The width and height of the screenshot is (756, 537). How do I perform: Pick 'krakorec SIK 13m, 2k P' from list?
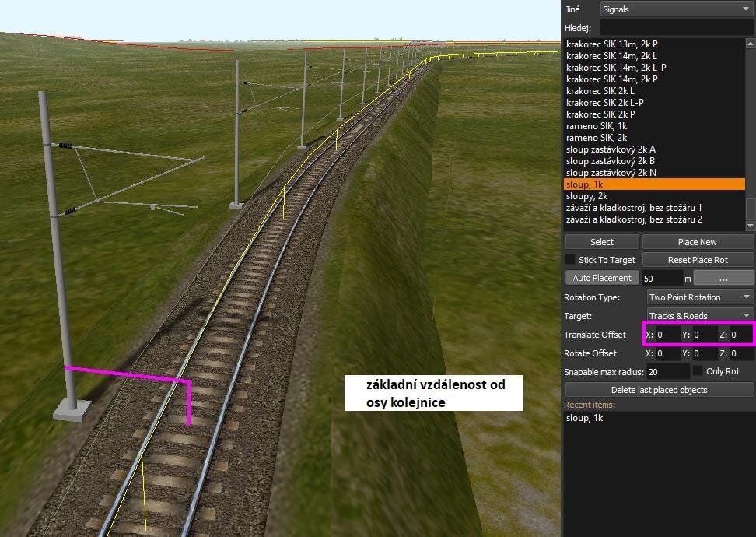click(611, 44)
